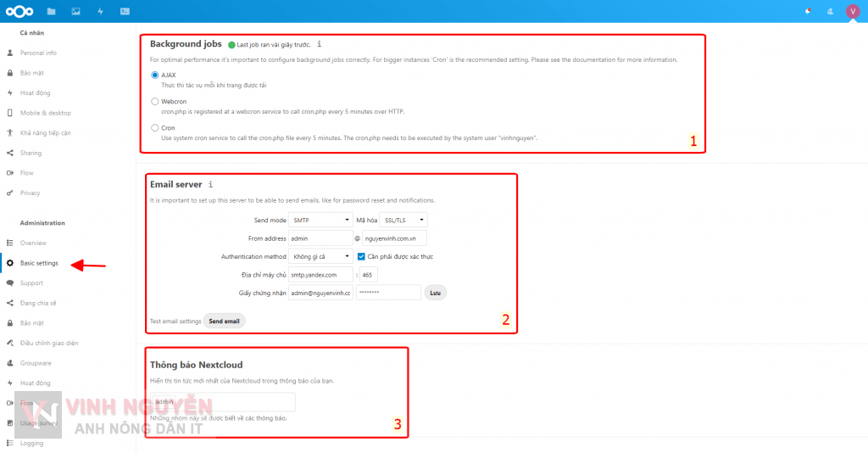
Task: Select the Webcron background job option
Action: [x=154, y=102]
